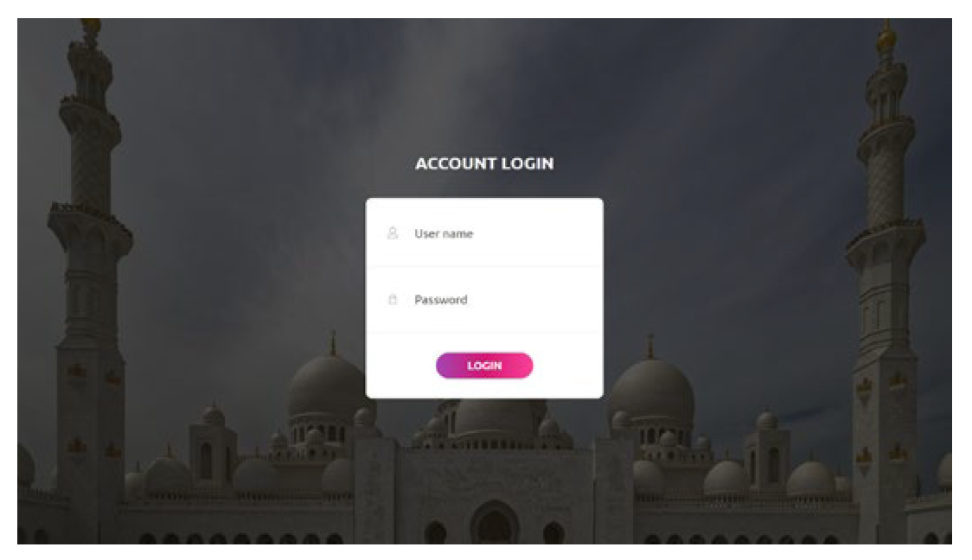Click empty white area below LOGIN button
The width and height of the screenshot is (972, 560).
[x=484, y=388]
